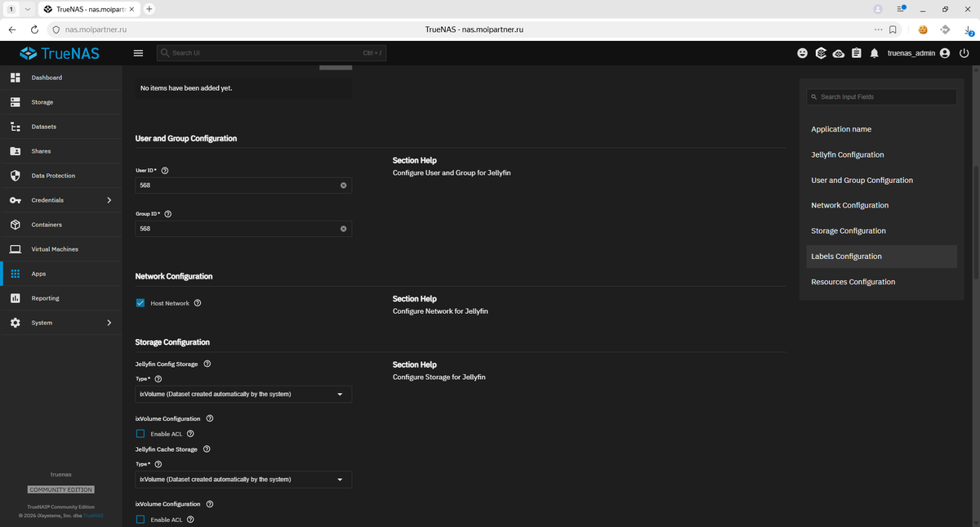The image size is (980, 527).
Task: Select Labels Configuration in section list
Action: coord(881,256)
